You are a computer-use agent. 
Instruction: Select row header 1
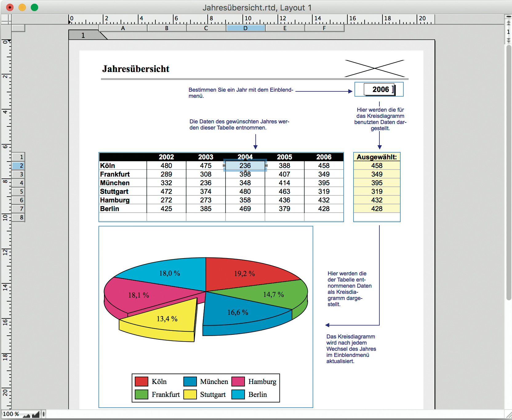(x=18, y=157)
